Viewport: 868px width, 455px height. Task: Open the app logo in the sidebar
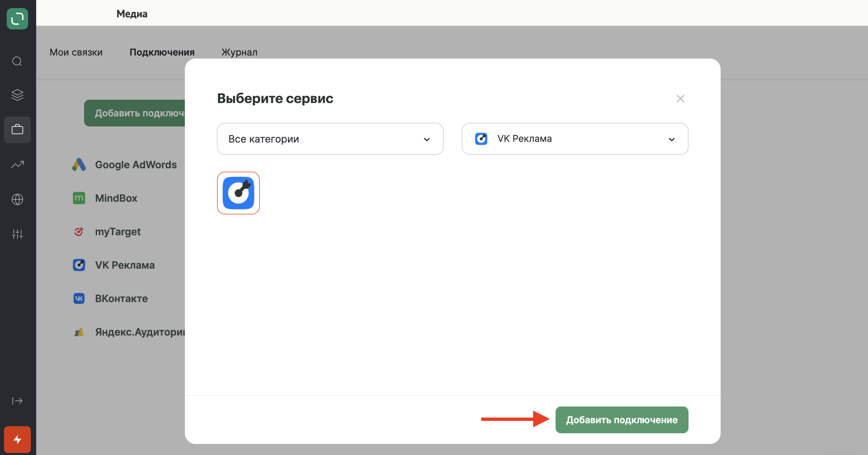(17, 18)
